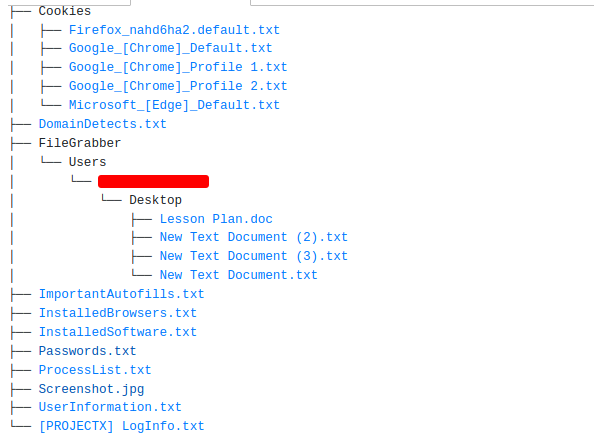Open New Text Document.txt on Desktop

(x=239, y=275)
